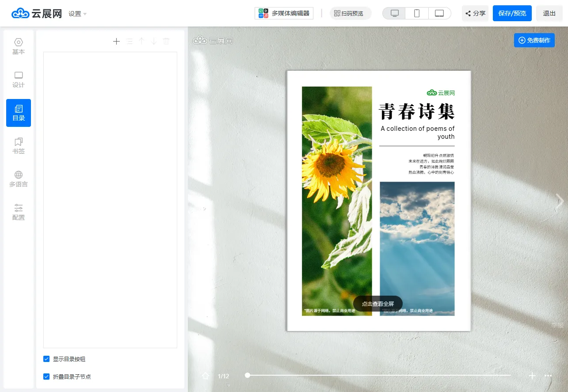Screen dimensions: 568x392
Task: Click the add catalog entry plus icon
Action: (116, 42)
